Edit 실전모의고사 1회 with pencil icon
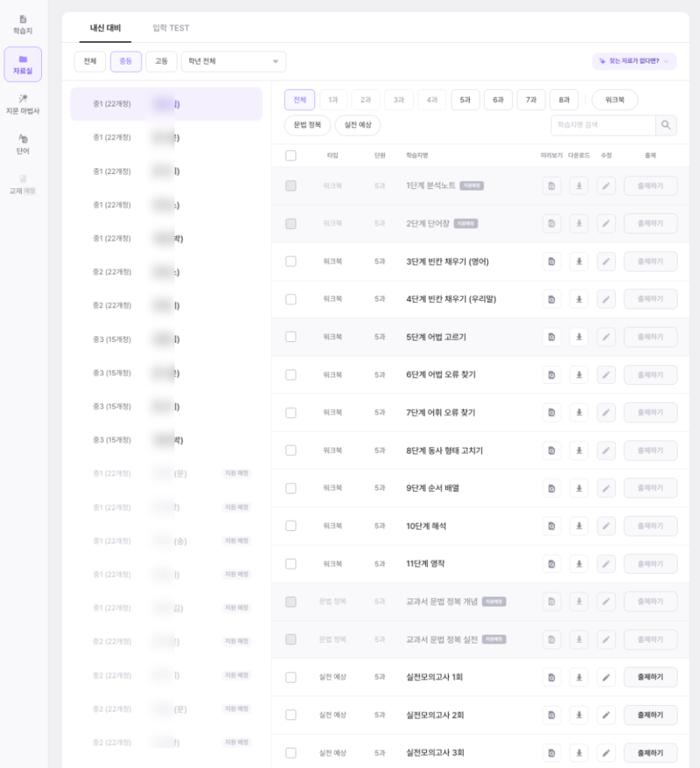700x768 pixels. 606,677
